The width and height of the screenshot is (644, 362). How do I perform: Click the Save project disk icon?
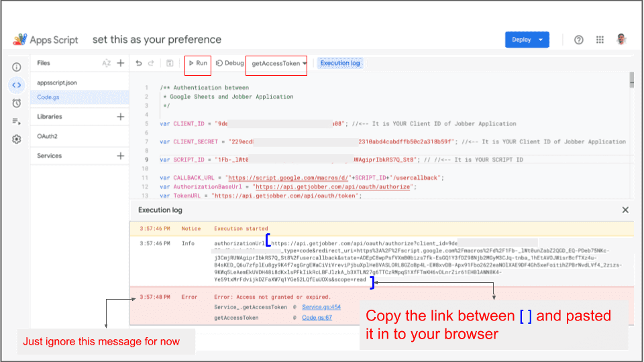coord(170,63)
